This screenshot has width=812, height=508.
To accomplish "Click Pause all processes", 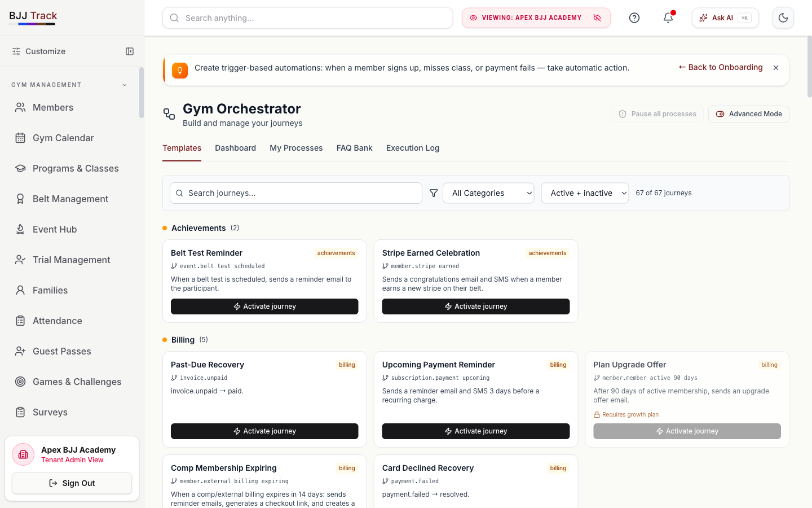I will [x=657, y=114].
